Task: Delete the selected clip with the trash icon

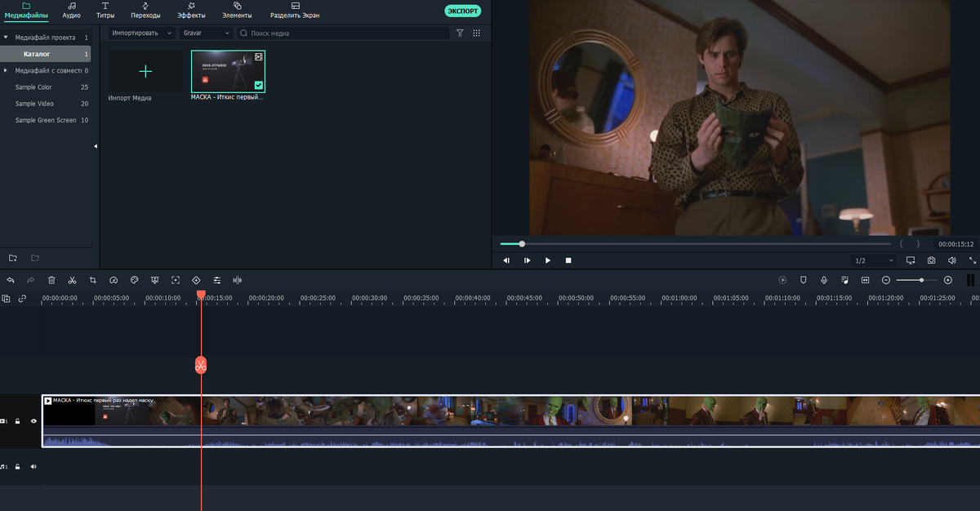Action: pyautogui.click(x=51, y=280)
